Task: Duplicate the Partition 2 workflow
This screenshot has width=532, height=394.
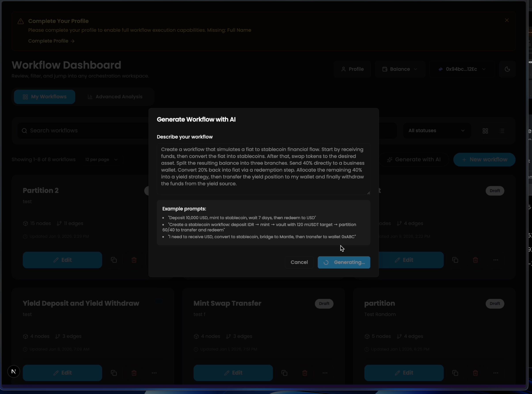Action: (x=114, y=260)
